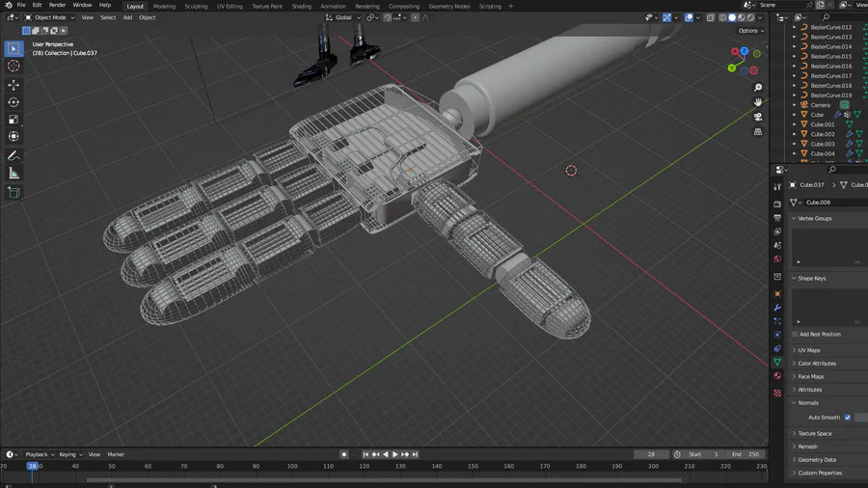Switch to solid viewport shading
This screenshot has width=868, height=488.
(x=732, y=17)
